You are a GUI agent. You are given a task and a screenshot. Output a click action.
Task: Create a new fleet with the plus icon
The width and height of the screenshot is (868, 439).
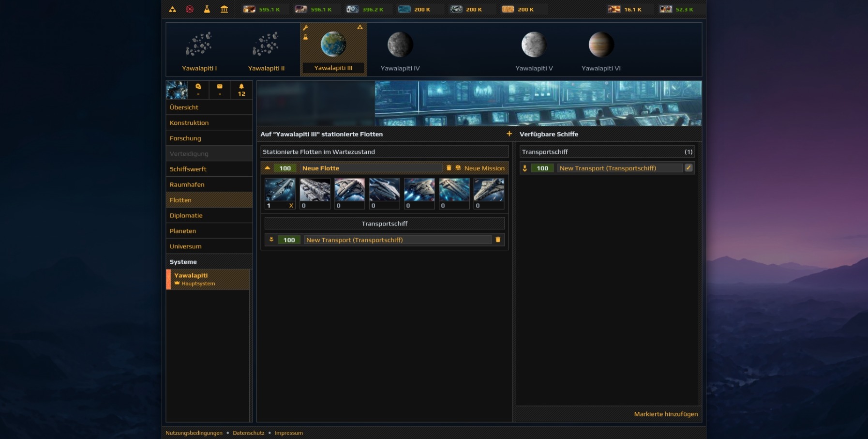tap(509, 134)
